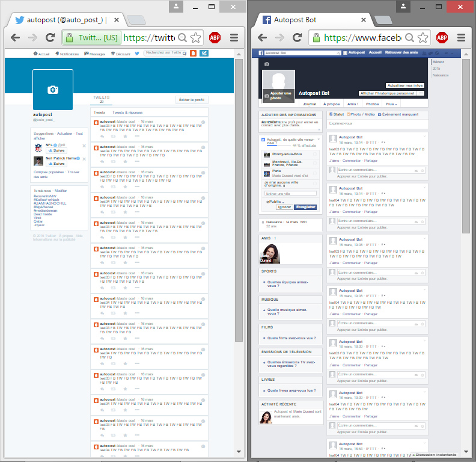476x462 pixels.
Task: Open Chrome menu in Facebook window
Action: (x=462, y=37)
